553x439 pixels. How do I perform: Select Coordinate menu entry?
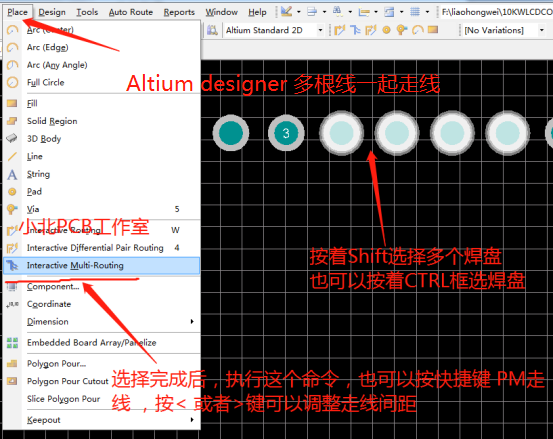click(102, 304)
